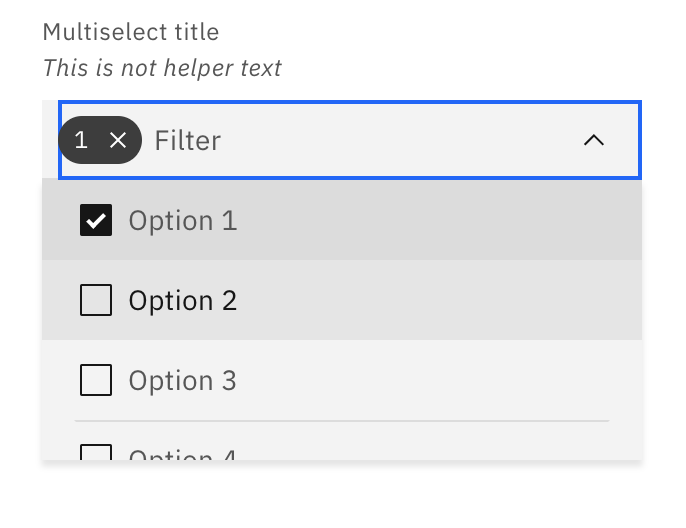Clear all selections with the X icon

coord(118,140)
